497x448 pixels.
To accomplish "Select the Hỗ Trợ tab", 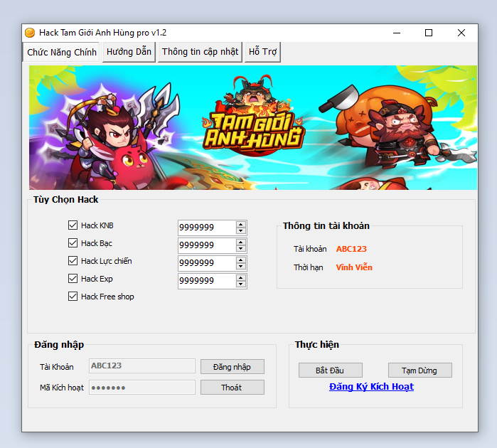I will (262, 52).
